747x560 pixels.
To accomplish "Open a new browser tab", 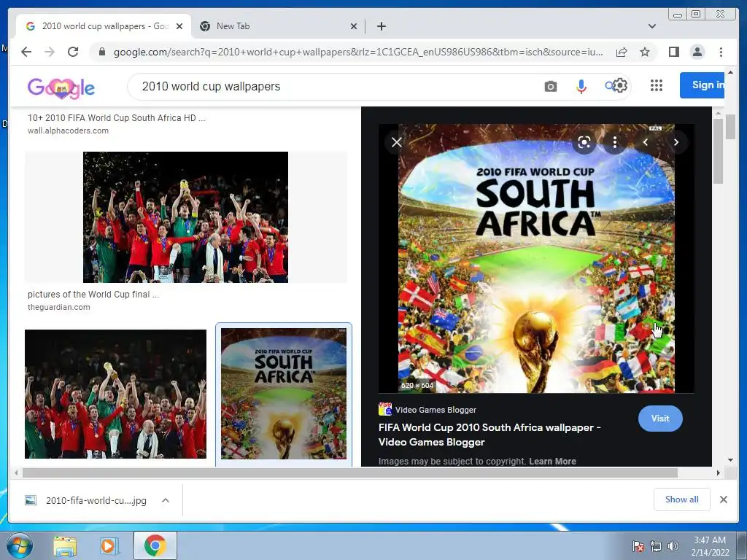I will pyautogui.click(x=381, y=26).
